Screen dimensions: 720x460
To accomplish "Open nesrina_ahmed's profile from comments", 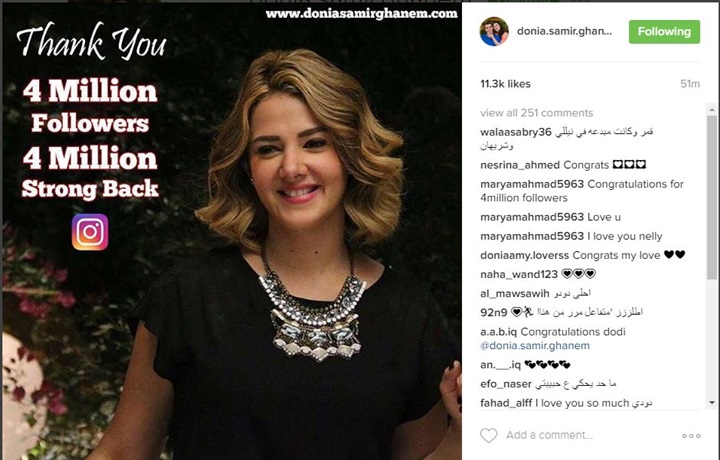I will click(520, 165).
